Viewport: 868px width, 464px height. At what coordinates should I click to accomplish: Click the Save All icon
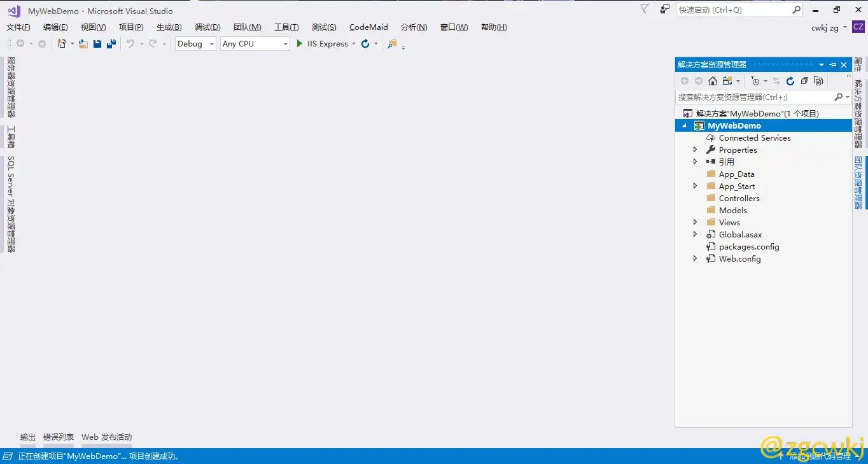111,44
